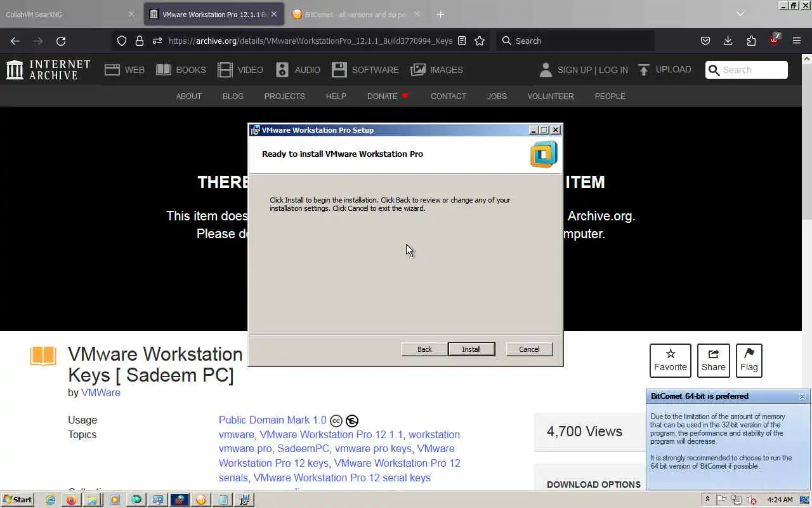Open the extensions puzzle icon
Viewport: 812px width, 508px height.
coord(751,41)
